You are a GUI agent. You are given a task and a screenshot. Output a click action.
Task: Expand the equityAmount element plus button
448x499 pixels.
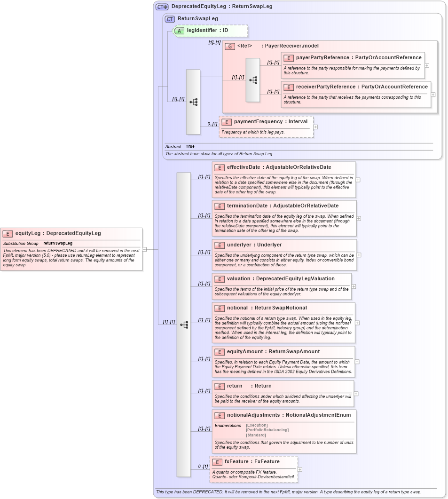click(358, 362)
